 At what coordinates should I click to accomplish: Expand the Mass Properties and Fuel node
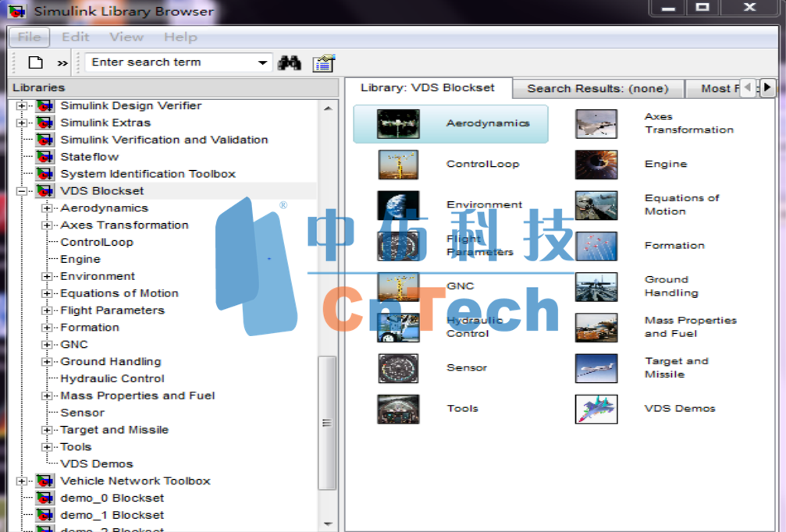pos(47,395)
